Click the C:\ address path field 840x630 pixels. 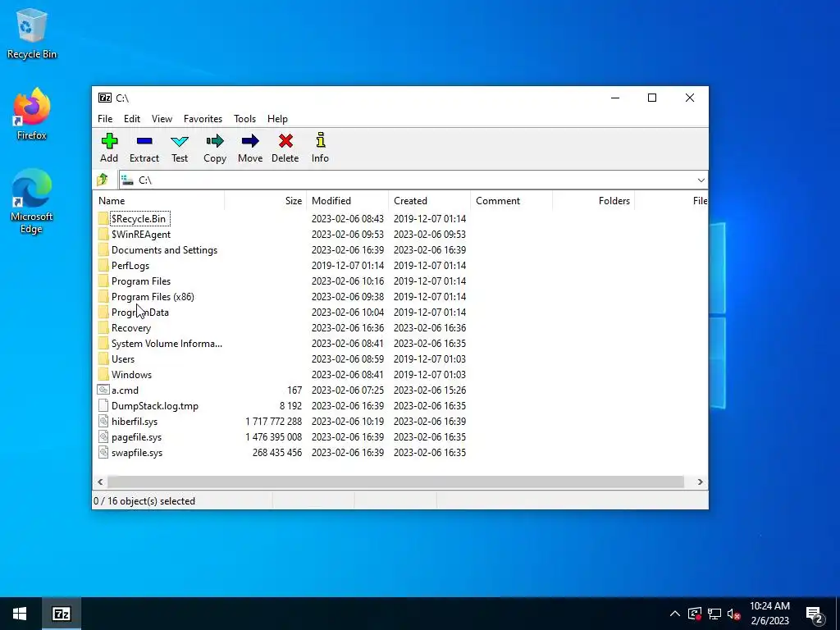(x=407, y=180)
